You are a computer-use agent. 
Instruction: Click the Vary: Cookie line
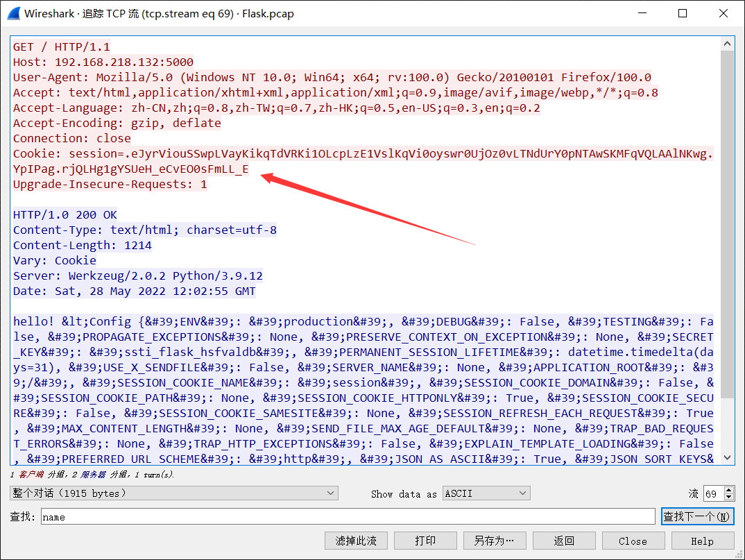[x=54, y=260]
